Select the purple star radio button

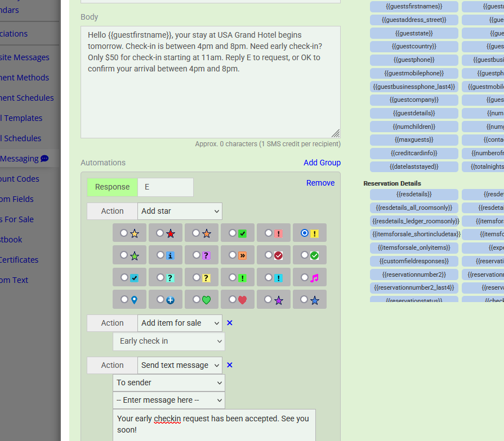pos(269,300)
